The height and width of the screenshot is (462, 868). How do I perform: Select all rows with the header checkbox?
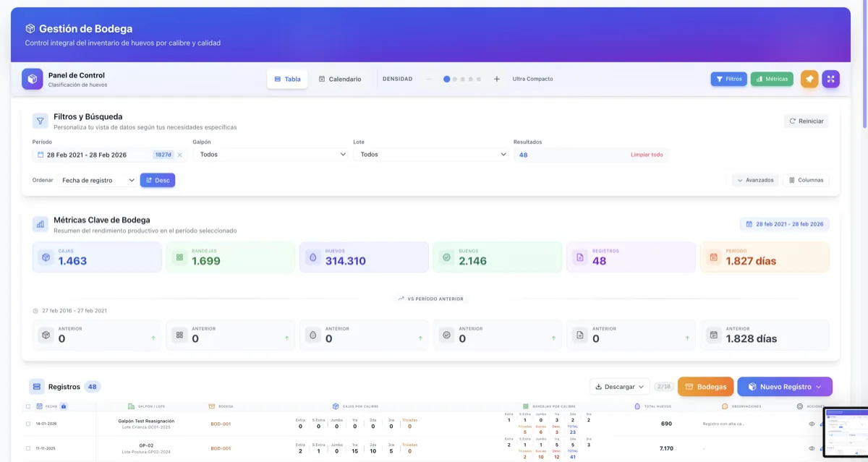click(x=28, y=406)
